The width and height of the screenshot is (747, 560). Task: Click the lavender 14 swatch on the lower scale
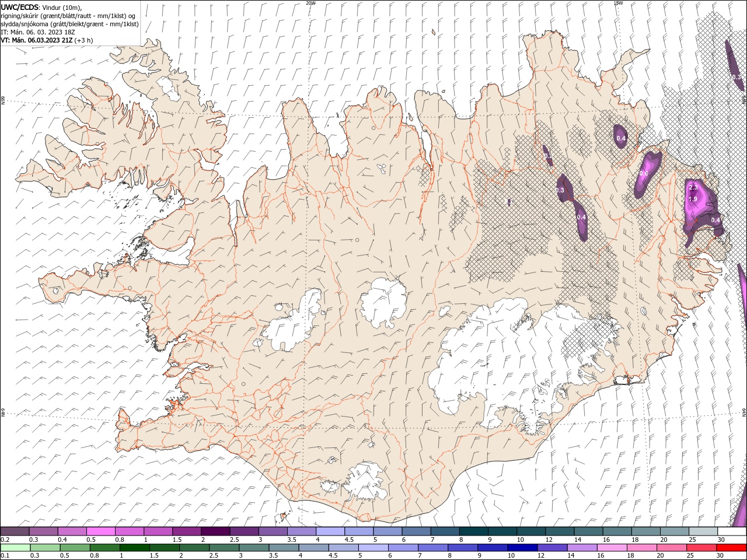[x=581, y=548]
